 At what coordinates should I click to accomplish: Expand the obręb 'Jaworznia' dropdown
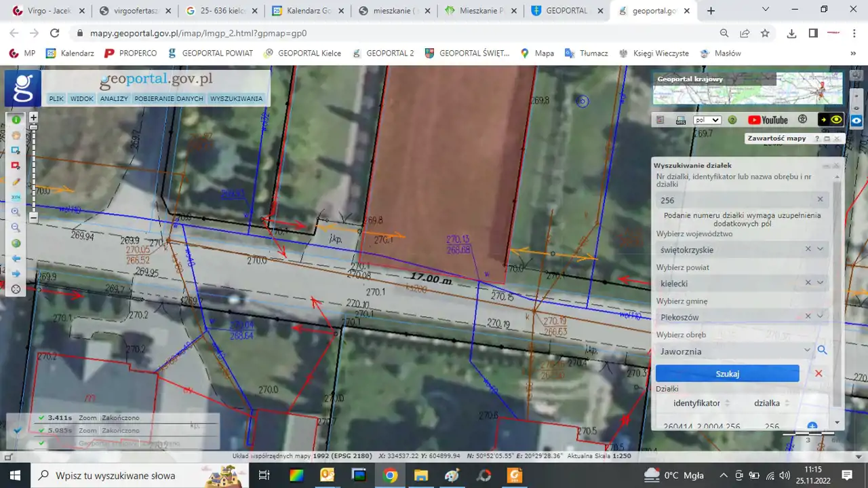pos(807,350)
